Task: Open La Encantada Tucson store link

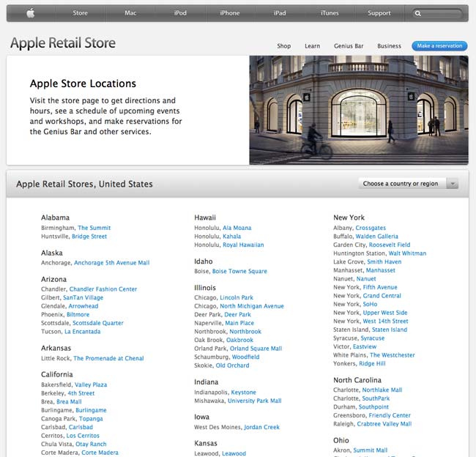Action: click(x=83, y=332)
